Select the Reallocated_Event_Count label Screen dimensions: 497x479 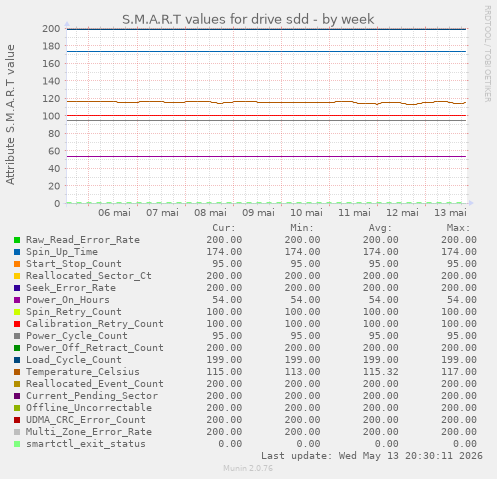click(x=95, y=384)
